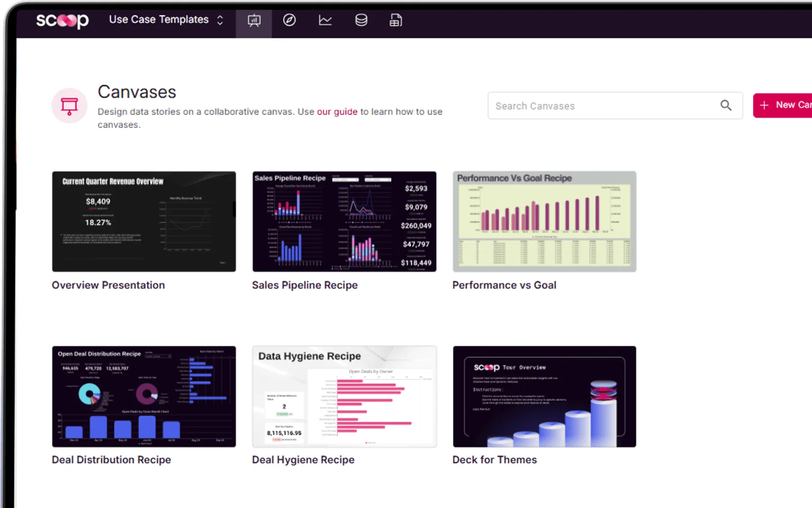
Task: Click the 'Overview Presentation' title
Action: 108,285
